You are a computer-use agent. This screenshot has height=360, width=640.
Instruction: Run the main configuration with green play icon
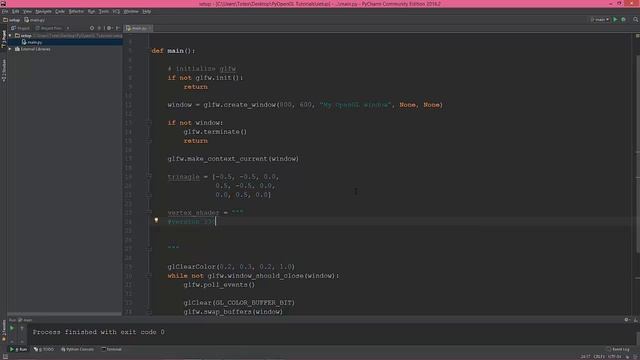pos(615,20)
